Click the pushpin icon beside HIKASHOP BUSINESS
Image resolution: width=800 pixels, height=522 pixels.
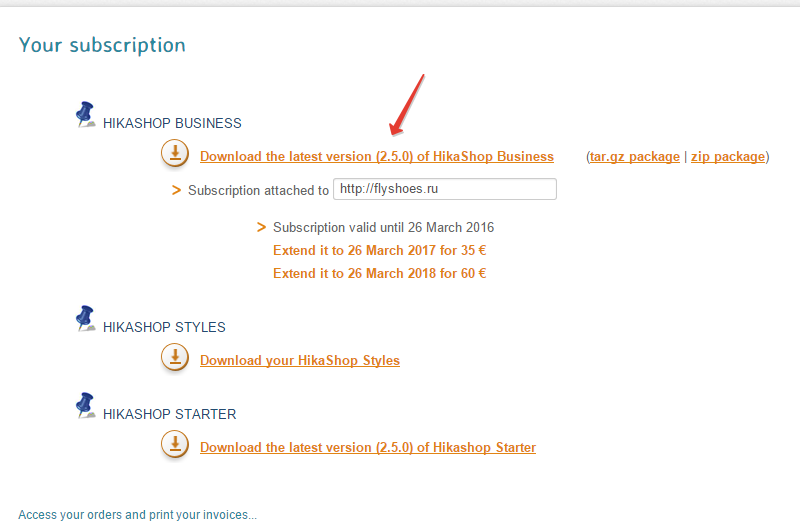pos(86,116)
